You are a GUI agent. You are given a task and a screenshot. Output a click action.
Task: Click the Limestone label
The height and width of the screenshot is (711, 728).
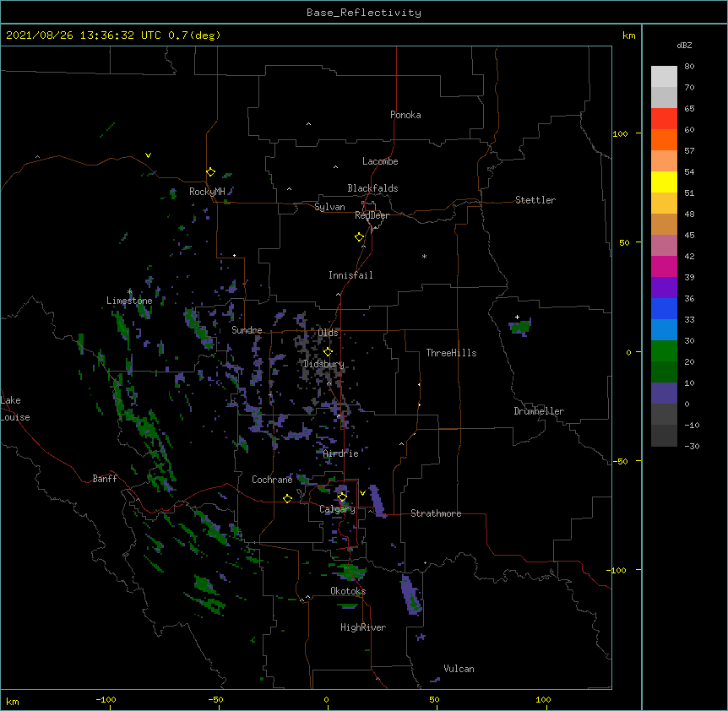(129, 301)
